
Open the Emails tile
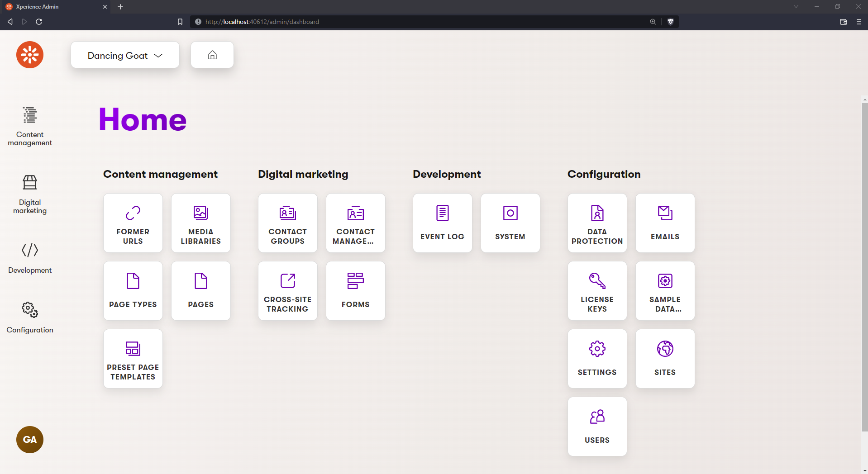click(665, 223)
